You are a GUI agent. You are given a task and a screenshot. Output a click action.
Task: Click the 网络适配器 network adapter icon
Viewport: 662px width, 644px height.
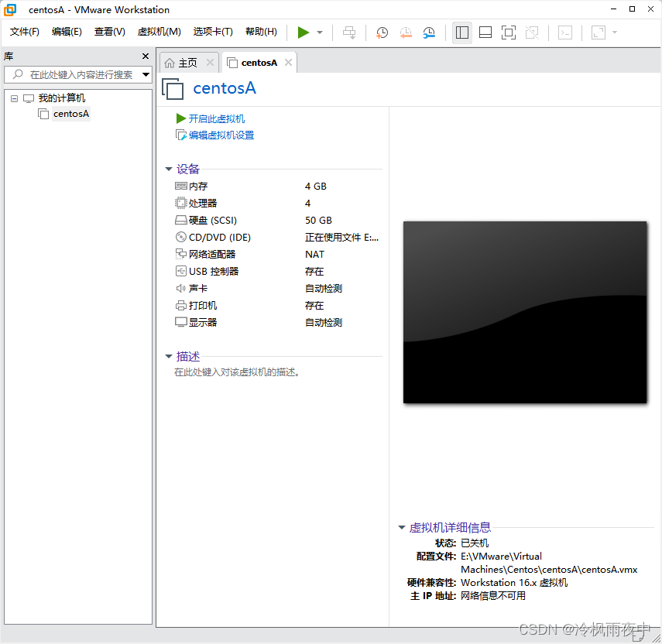[180, 254]
